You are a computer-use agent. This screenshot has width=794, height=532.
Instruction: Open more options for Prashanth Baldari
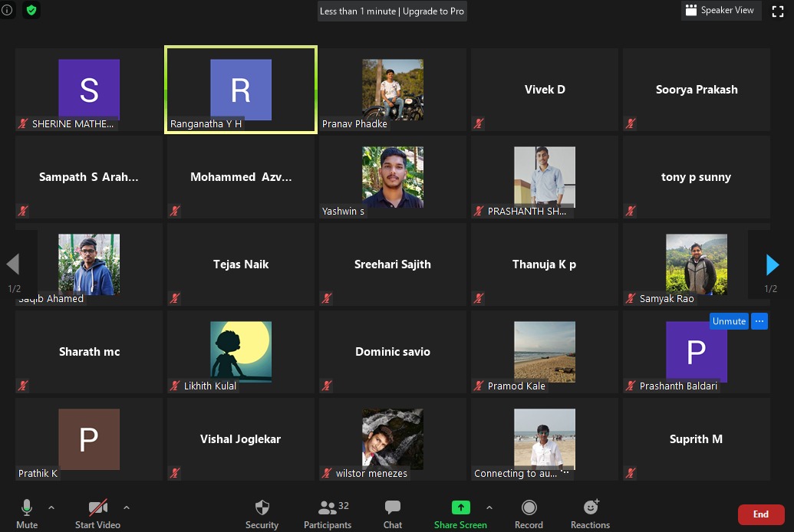pyautogui.click(x=759, y=321)
